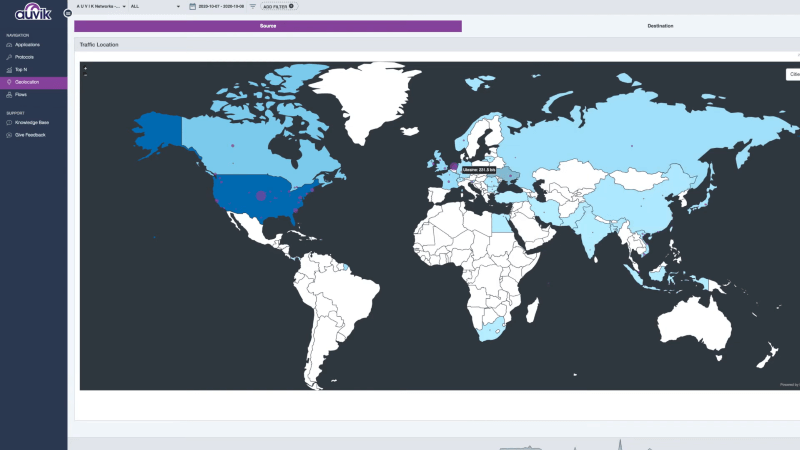Open the AUVIK Networks site dropdown

(101, 7)
